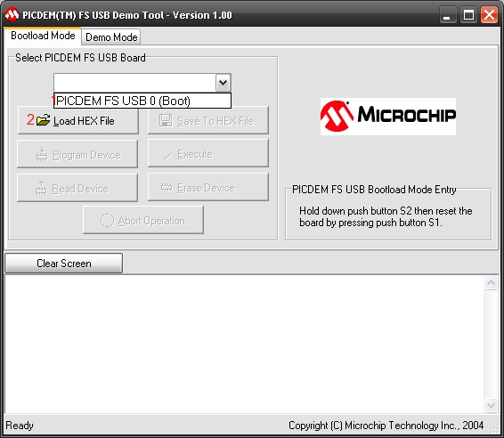The height and width of the screenshot is (438, 504).
Task: Maximize the Demo Tool window
Action: [x=468, y=15]
